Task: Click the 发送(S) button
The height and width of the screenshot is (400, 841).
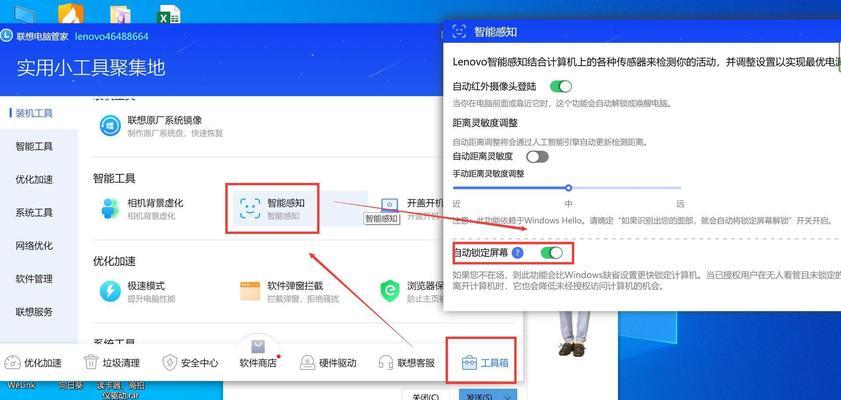Action: pos(479,396)
